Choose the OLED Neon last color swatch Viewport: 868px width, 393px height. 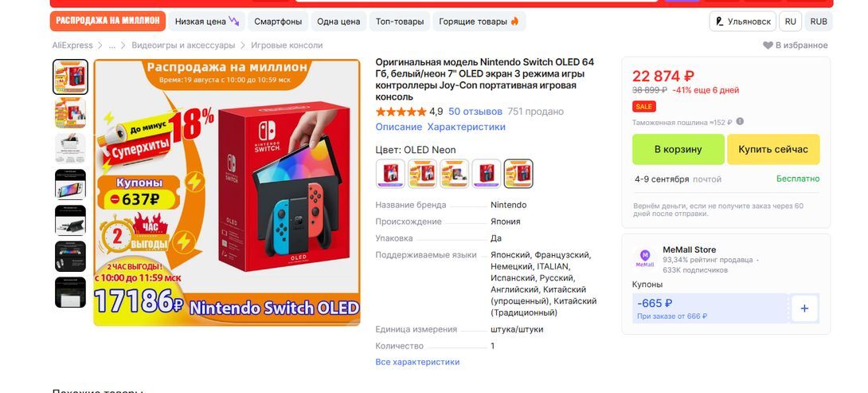[x=518, y=174]
